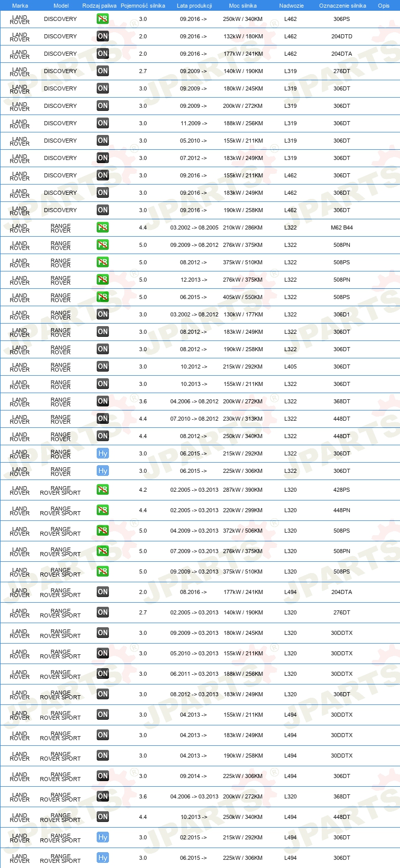Click the Opis column header
Viewport: 400px width, 868px height.
coord(384,6)
